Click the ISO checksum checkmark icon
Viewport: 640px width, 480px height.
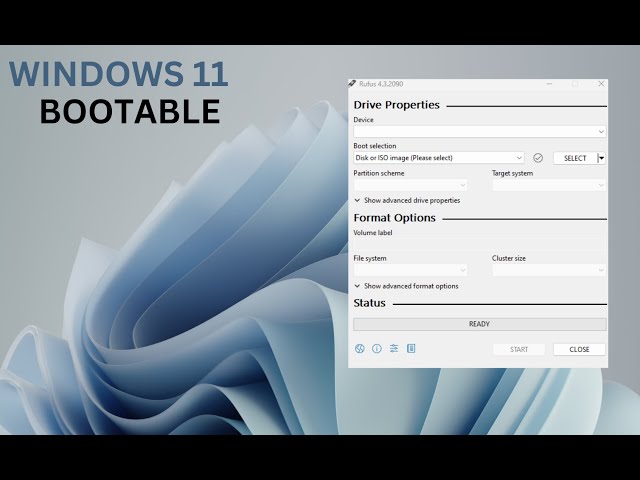[x=538, y=158]
